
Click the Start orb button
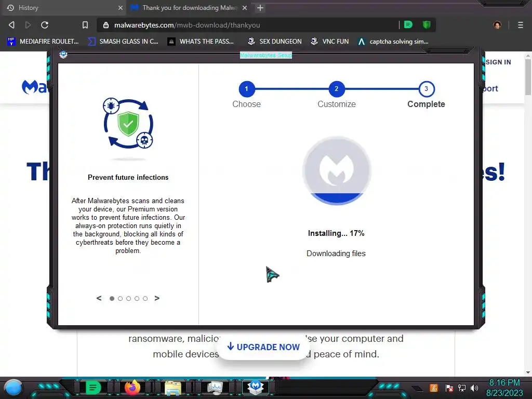pos(14,388)
